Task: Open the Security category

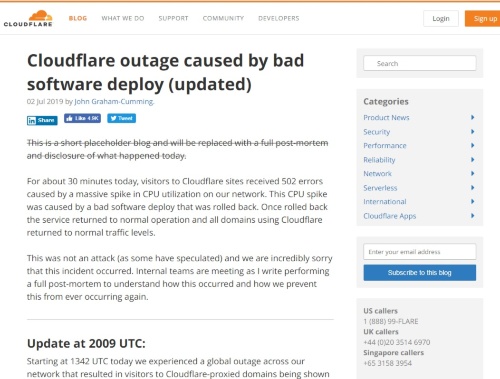Action: click(377, 132)
